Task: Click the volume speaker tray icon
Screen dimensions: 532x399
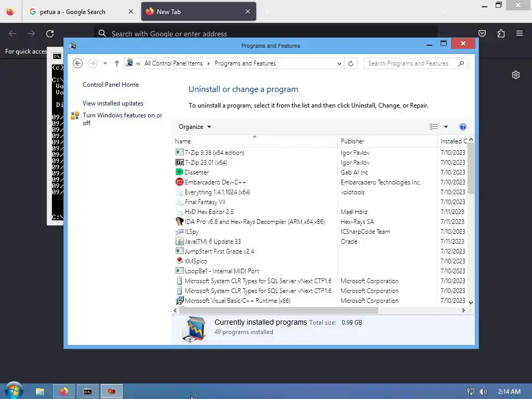Action: [x=483, y=392]
